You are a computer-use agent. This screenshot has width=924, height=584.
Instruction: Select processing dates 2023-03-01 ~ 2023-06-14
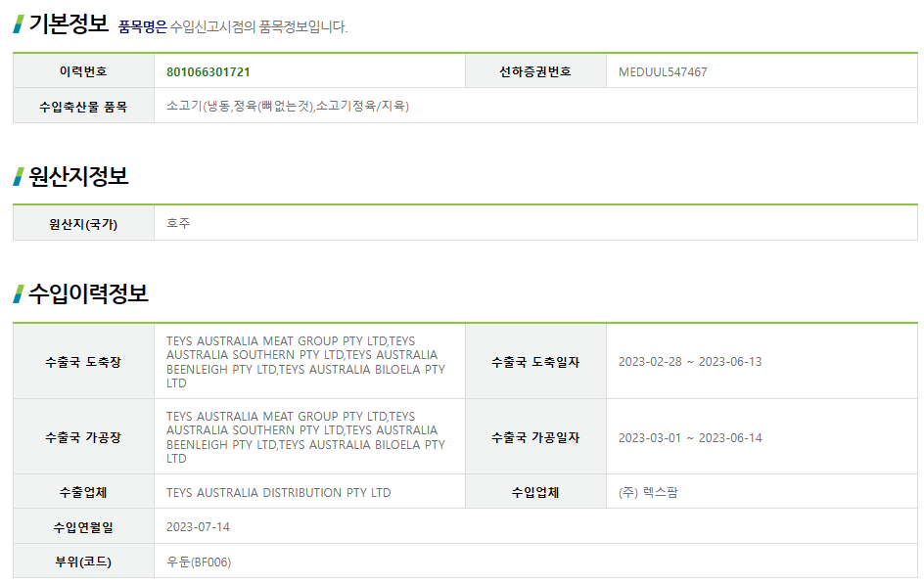tap(689, 438)
